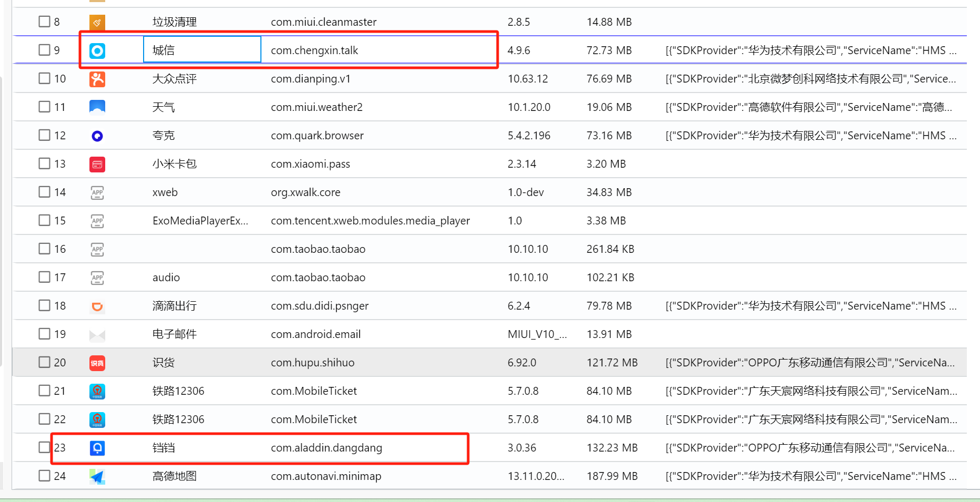Click package name org.xwalk.core

click(x=306, y=192)
